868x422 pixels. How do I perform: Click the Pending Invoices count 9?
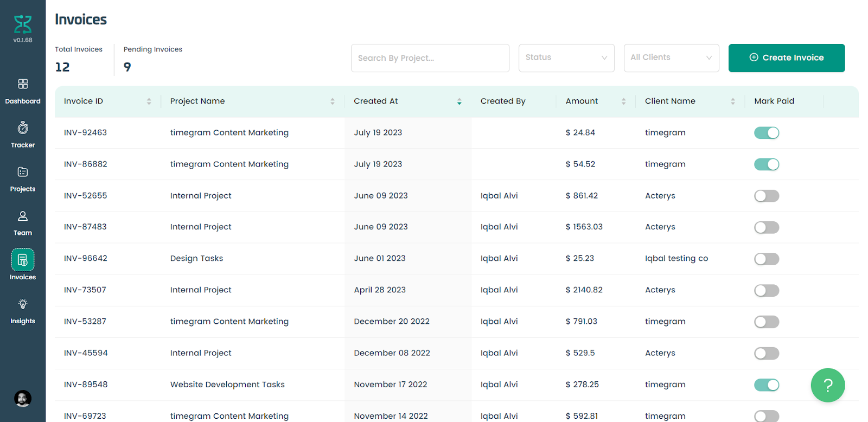click(x=127, y=67)
